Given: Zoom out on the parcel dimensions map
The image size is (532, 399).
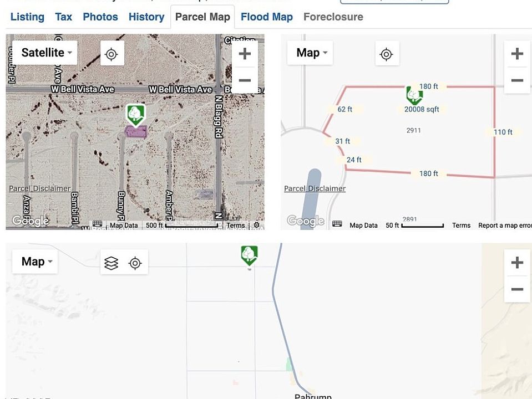Looking at the screenshot, I should (x=517, y=80).
